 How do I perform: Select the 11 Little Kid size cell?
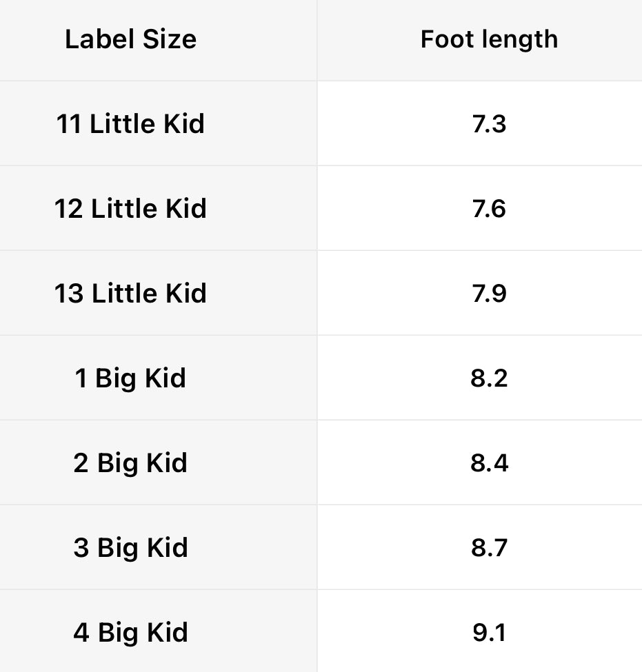[130, 124]
